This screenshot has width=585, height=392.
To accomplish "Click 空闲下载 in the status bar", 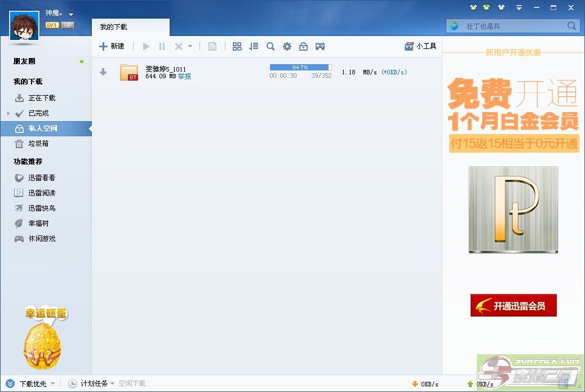I will click(132, 384).
